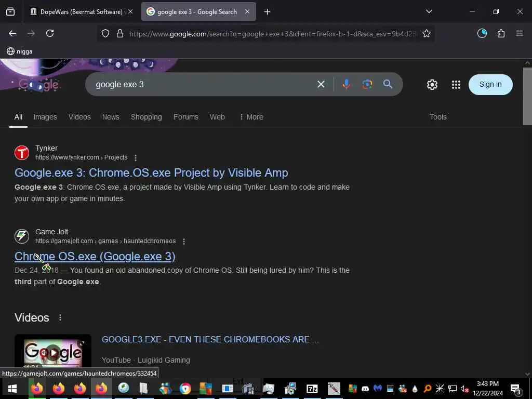532x399 pixels.
Task: Switch to News results
Action: (x=111, y=117)
